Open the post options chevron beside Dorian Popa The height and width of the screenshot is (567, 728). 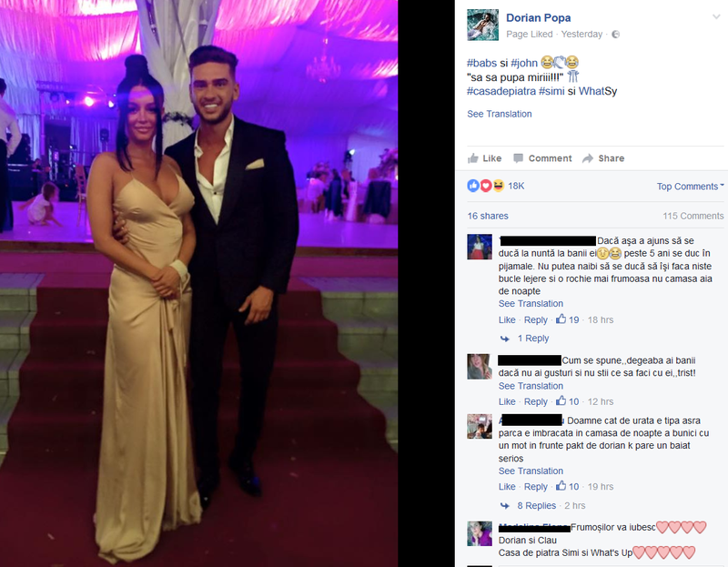click(x=716, y=16)
